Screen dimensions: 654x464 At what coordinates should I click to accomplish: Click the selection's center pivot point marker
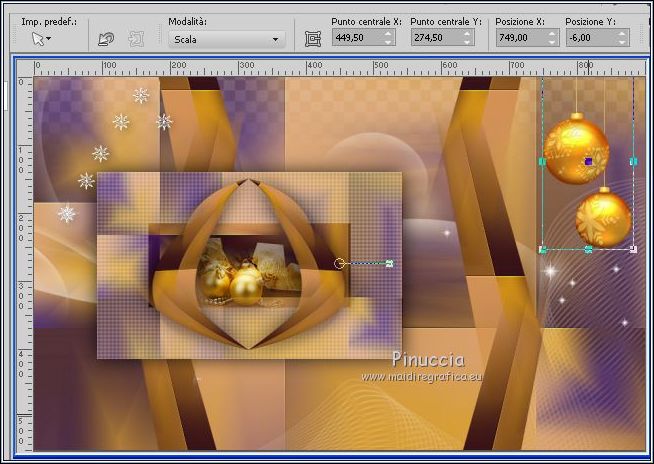(x=588, y=161)
